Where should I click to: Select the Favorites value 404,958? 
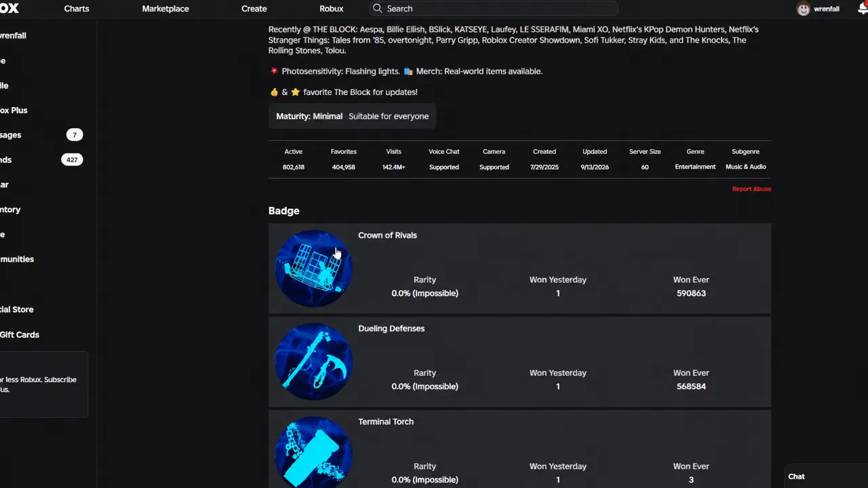(x=344, y=167)
